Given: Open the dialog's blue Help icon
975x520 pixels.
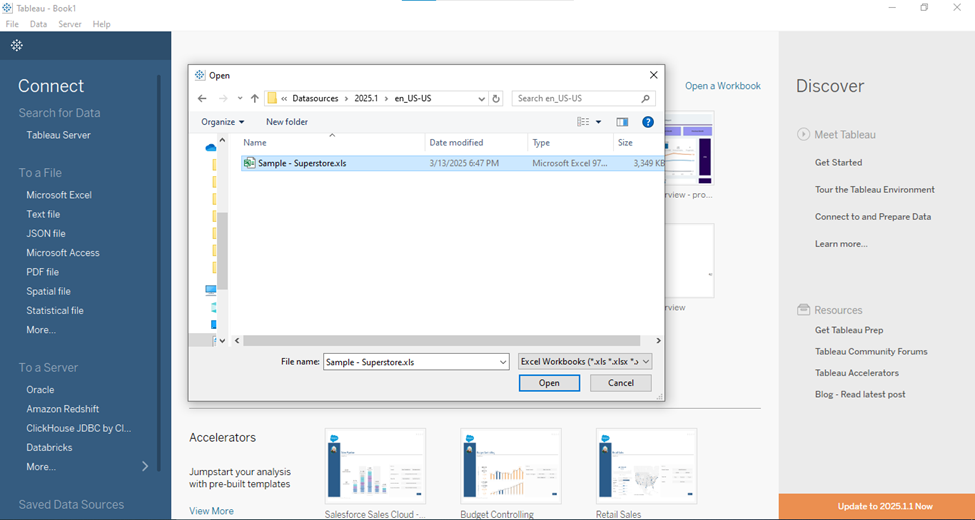Looking at the screenshot, I should point(648,122).
